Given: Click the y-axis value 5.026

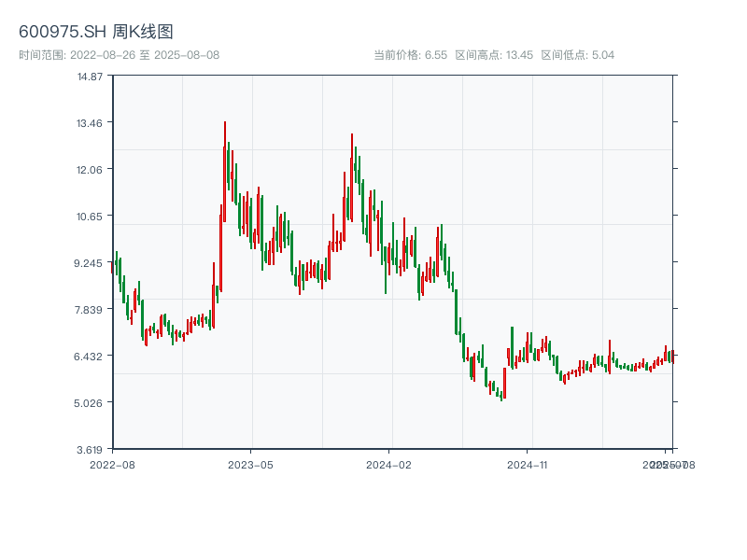Looking at the screenshot, I should pyautogui.click(x=88, y=403).
